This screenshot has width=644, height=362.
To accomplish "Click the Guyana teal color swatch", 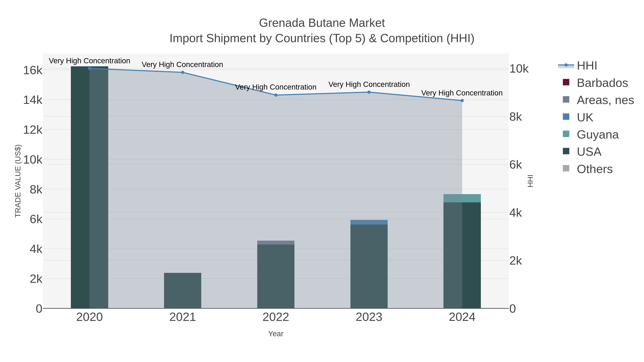I will coord(566,134).
